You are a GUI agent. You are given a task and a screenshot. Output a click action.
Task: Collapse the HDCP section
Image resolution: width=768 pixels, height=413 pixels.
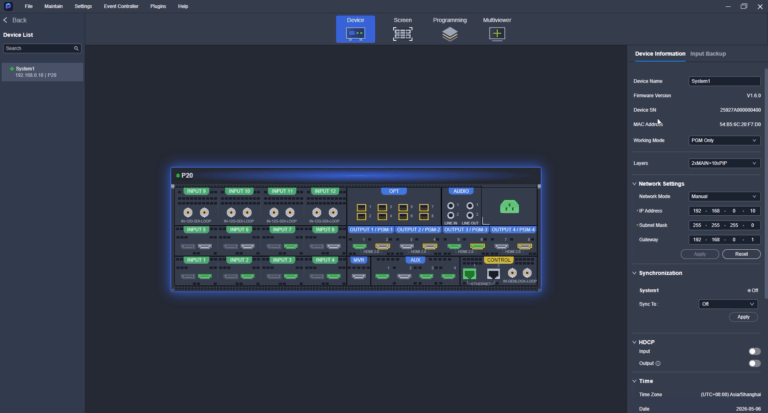pyautogui.click(x=634, y=342)
